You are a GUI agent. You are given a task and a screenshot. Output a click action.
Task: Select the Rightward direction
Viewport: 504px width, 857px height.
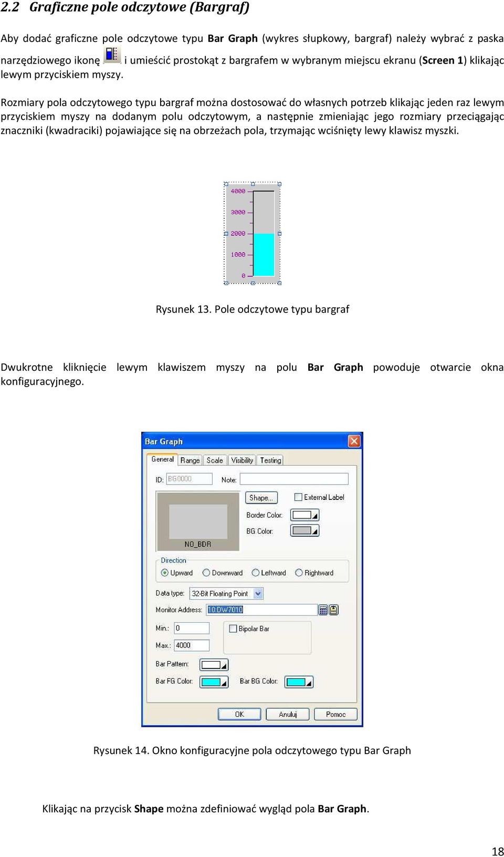(x=299, y=573)
